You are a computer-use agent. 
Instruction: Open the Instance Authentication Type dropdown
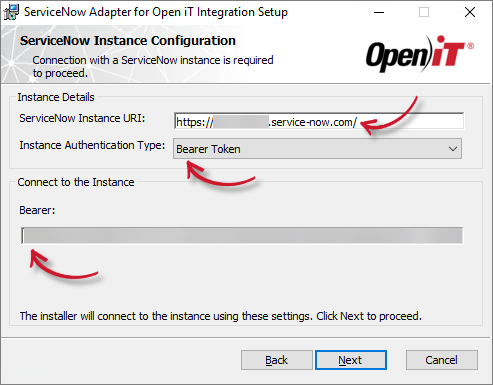point(317,149)
